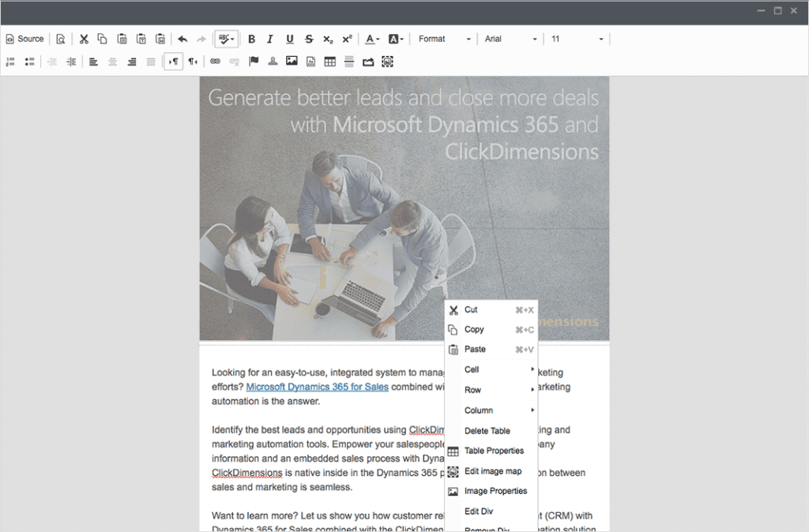Insert an image using toolbar Image icon
Screen dimensions: 809x532
pos(292,62)
